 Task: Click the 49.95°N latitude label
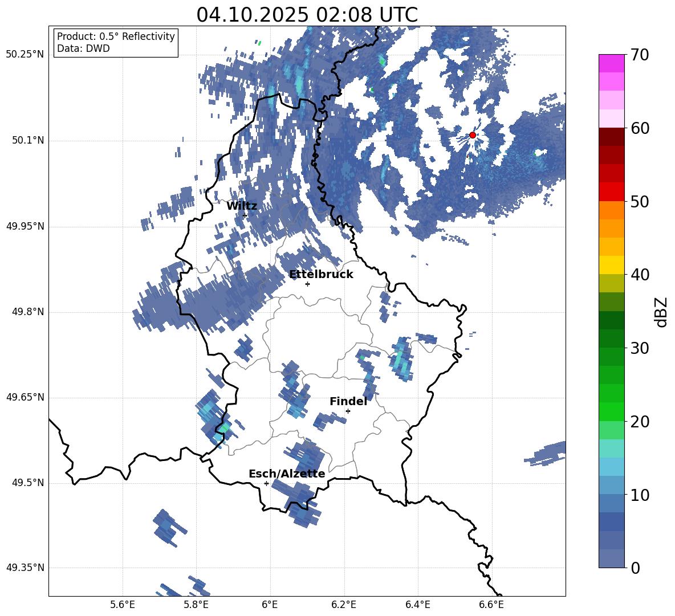pos(25,226)
